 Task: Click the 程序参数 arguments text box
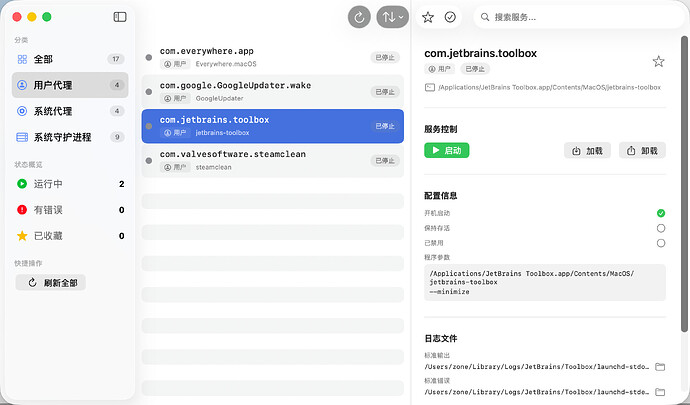click(x=545, y=283)
